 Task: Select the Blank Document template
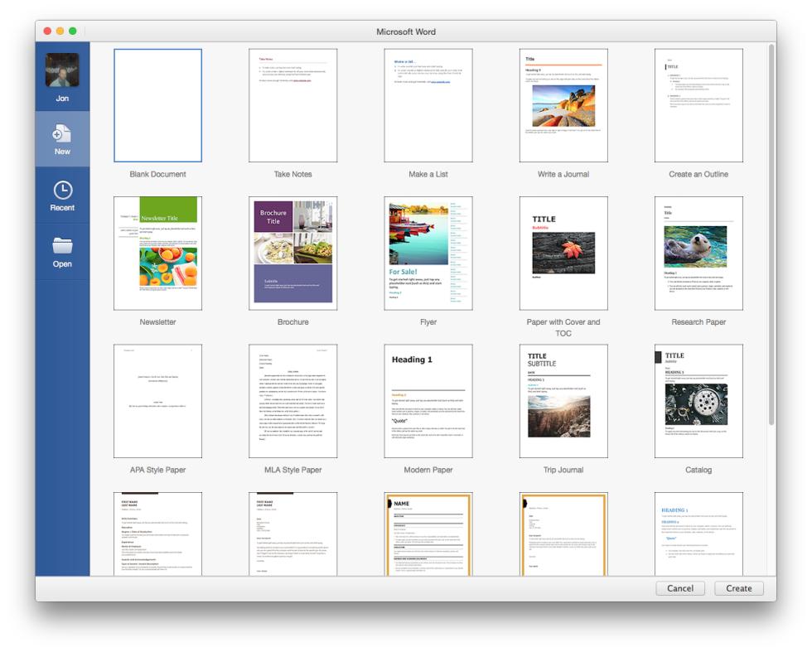tap(157, 105)
